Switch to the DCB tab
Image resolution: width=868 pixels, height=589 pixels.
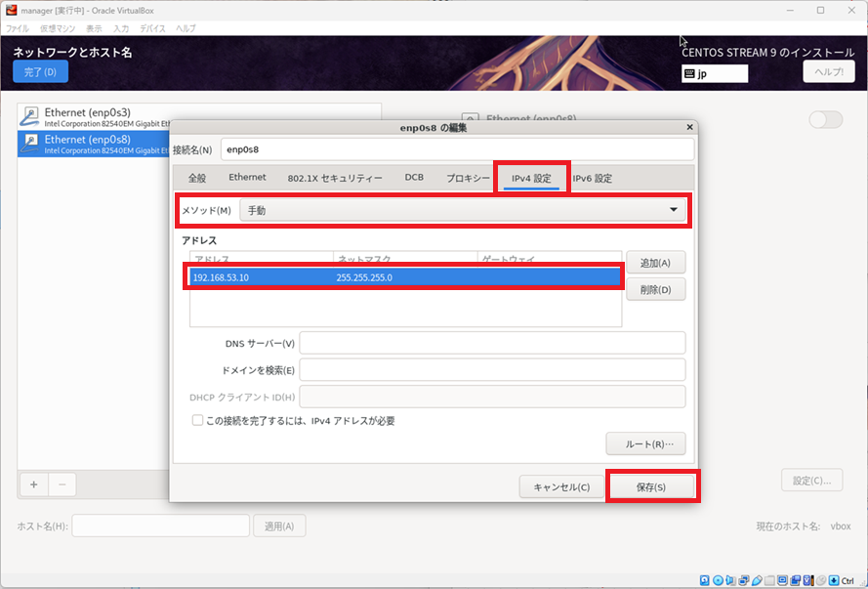click(x=414, y=177)
